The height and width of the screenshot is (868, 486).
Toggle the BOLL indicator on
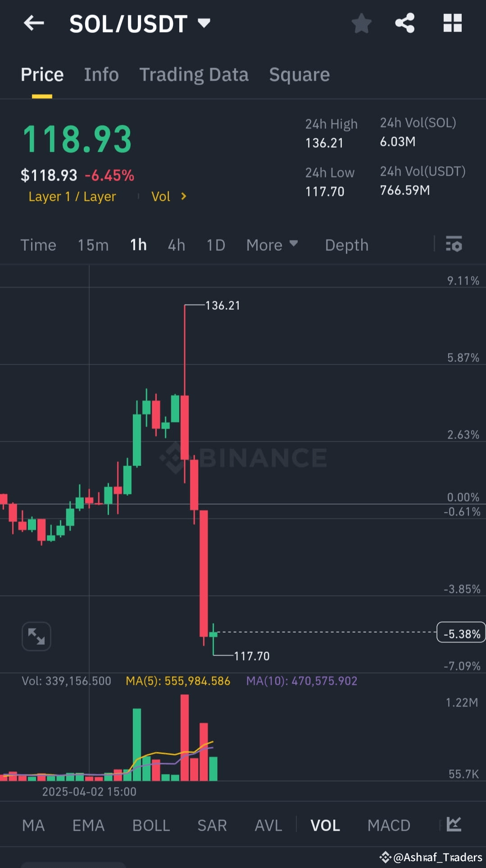[151, 825]
